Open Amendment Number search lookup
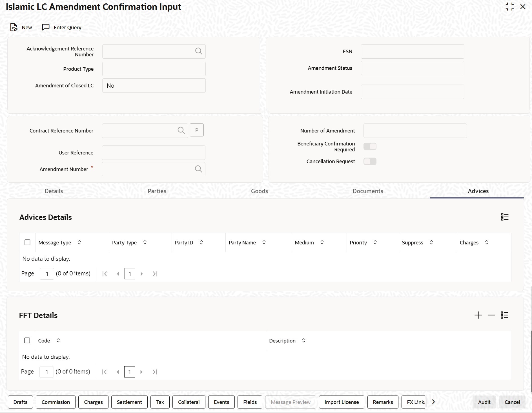 click(x=199, y=169)
